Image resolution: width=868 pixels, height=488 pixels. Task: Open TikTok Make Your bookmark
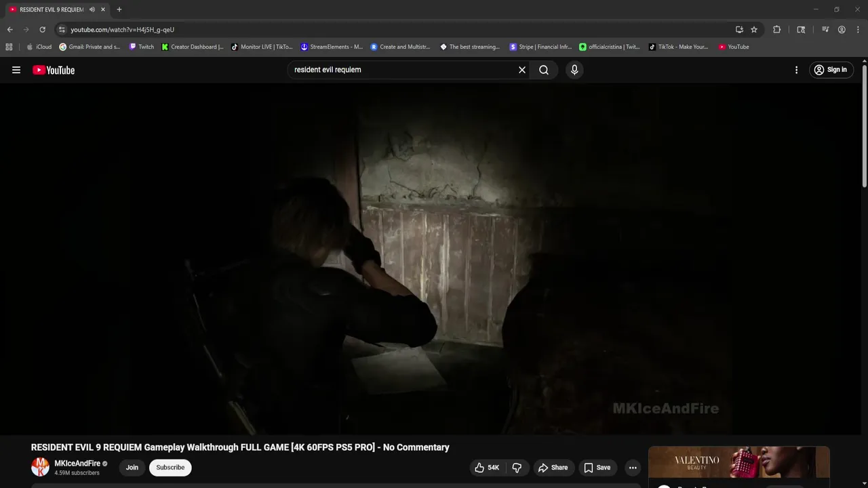pyautogui.click(x=678, y=47)
